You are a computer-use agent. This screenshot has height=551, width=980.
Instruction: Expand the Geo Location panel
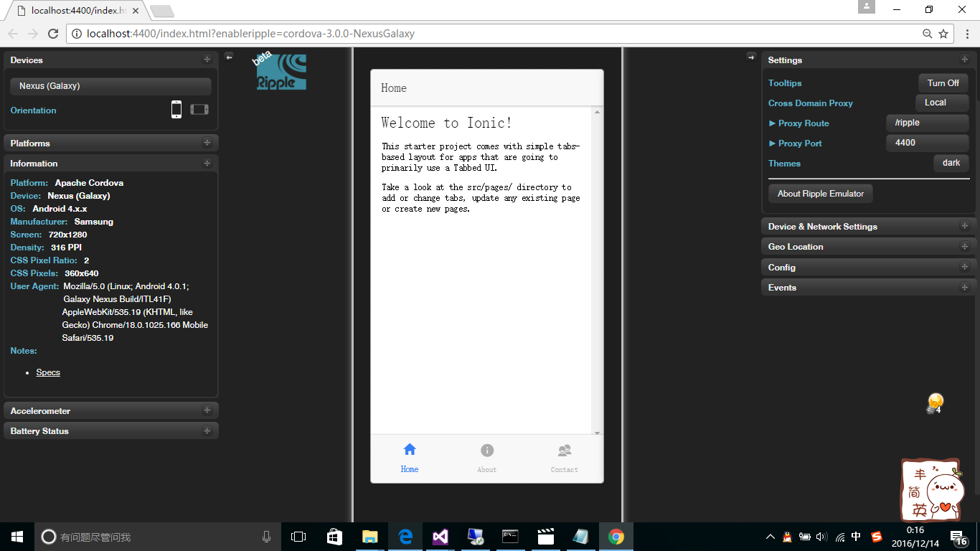point(869,247)
